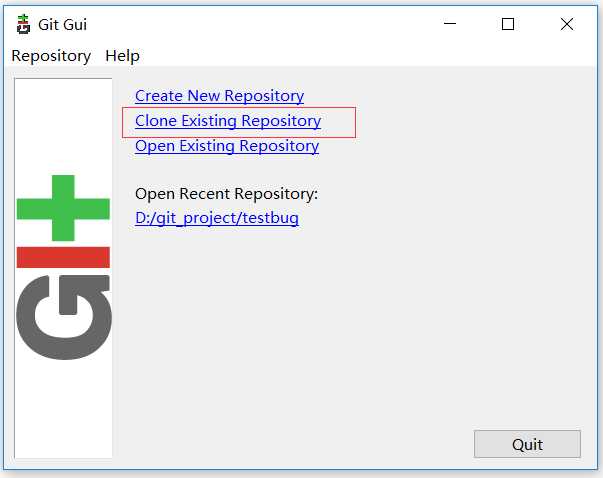Open the Repository menu
The width and height of the screenshot is (603, 478).
(51, 56)
